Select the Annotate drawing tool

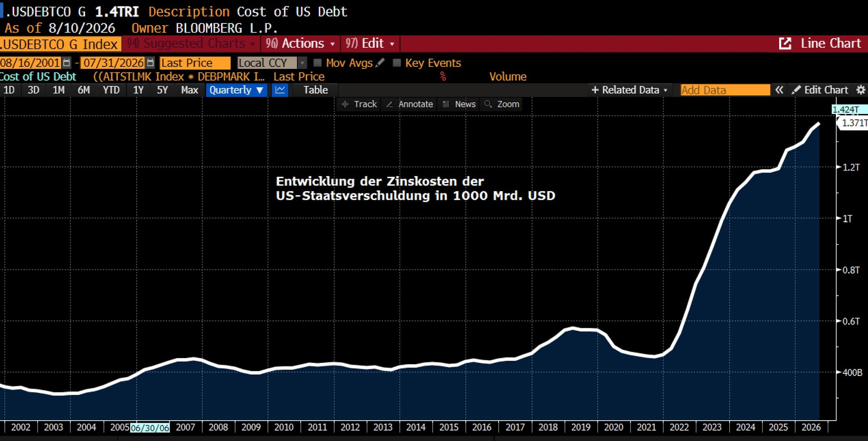pyautogui.click(x=409, y=104)
